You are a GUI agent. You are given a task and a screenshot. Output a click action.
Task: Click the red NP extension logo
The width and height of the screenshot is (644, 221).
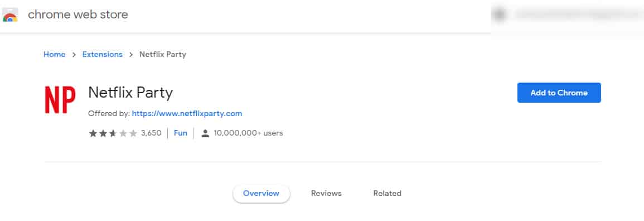[60, 99]
